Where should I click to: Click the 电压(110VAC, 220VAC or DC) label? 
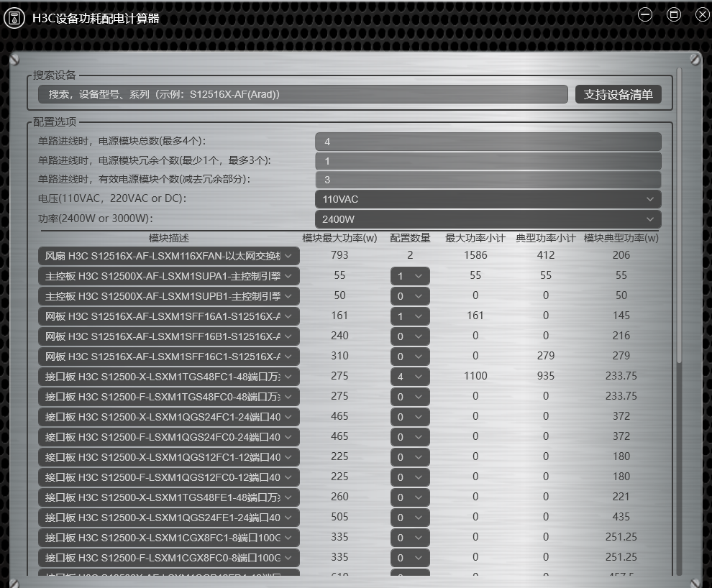(x=112, y=198)
